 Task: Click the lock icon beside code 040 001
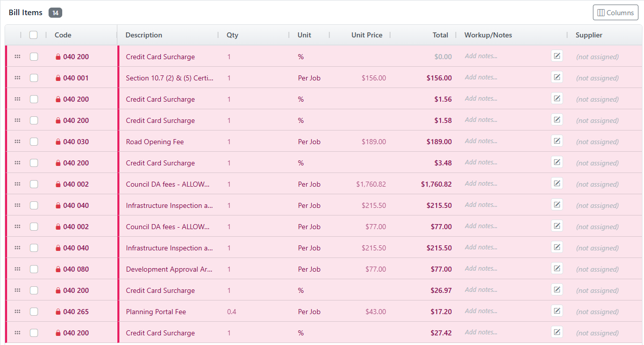click(x=57, y=78)
